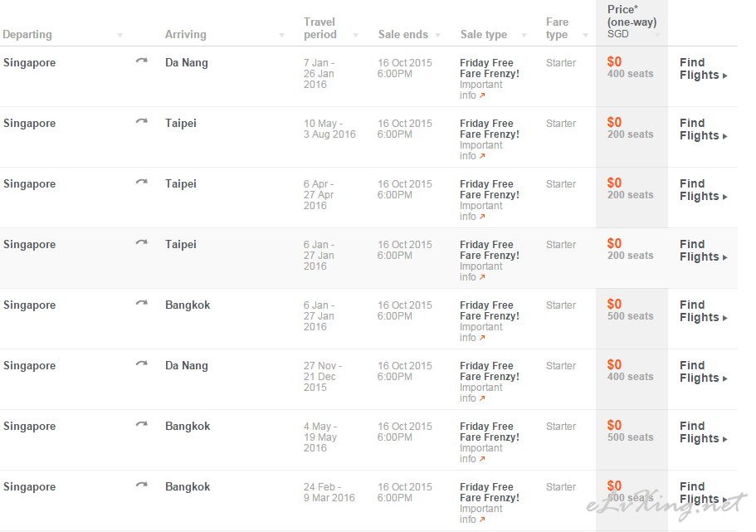Sort by Fare type dropdown arrow
Viewport: 756px width, 532px height.
[x=586, y=35]
